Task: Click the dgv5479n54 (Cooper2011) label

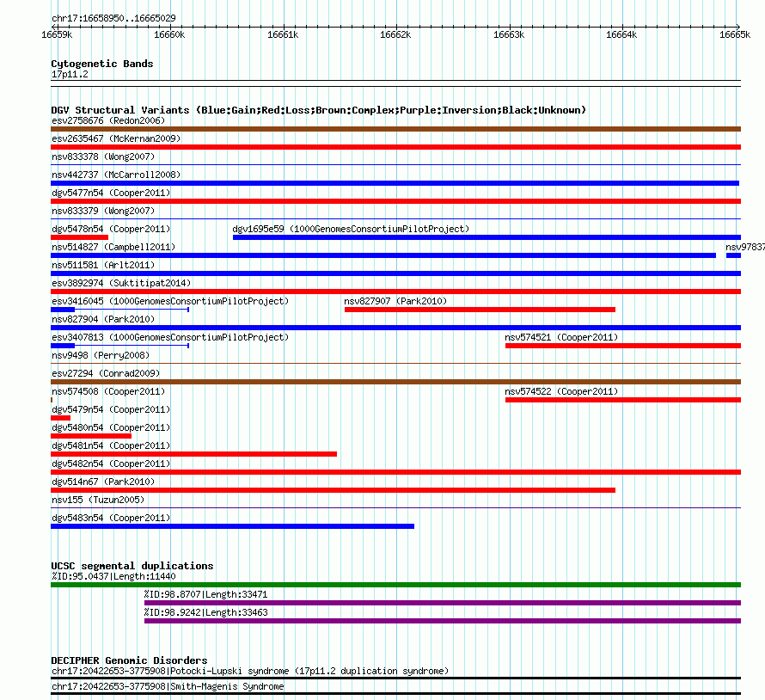Action: click(111, 409)
